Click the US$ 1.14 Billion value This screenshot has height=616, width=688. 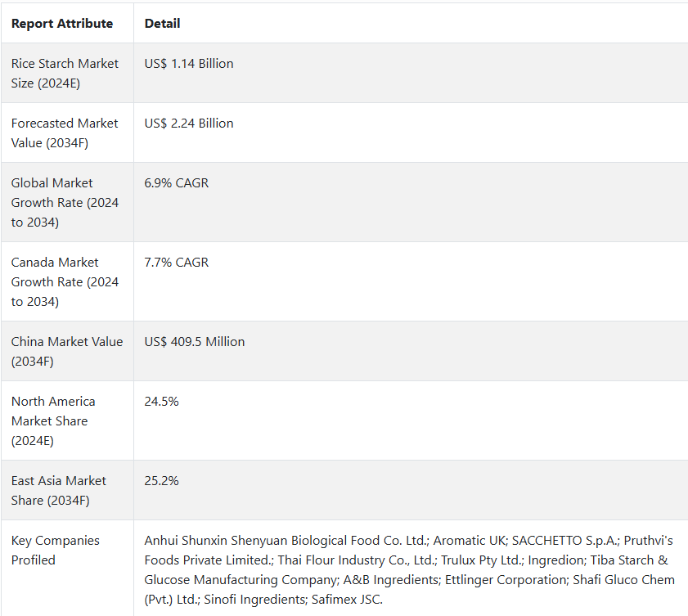(x=189, y=64)
